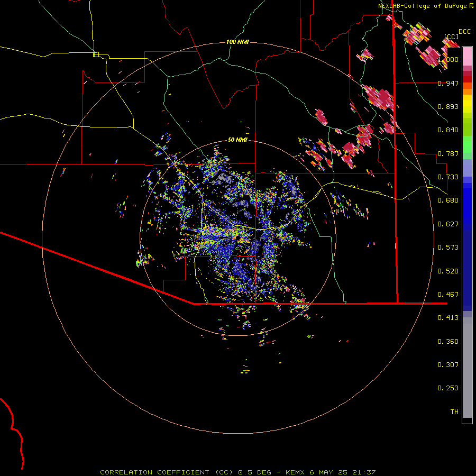Screen dimensions: 476x476
Task: Select the 0.413 scale value
Action: click(x=448, y=318)
